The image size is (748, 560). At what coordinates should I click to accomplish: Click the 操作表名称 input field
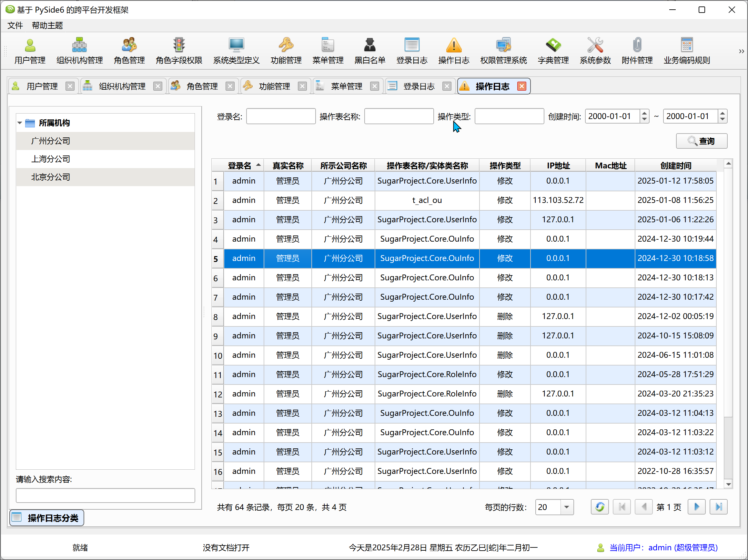point(399,116)
